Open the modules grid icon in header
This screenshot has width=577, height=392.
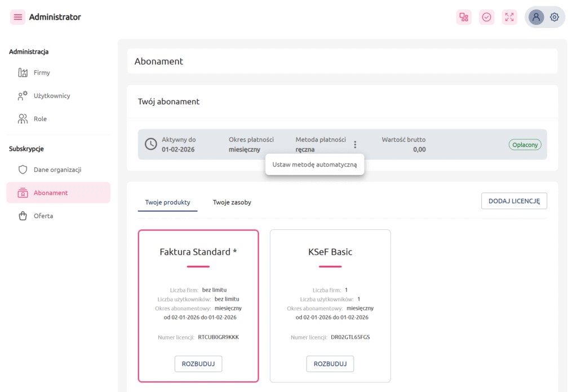tap(464, 17)
